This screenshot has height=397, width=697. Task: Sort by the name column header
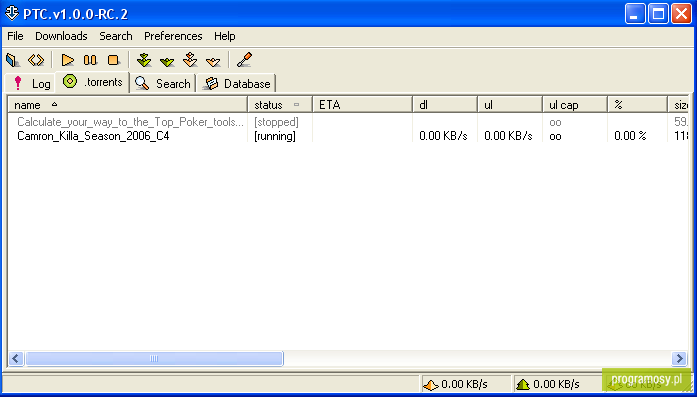(128, 105)
